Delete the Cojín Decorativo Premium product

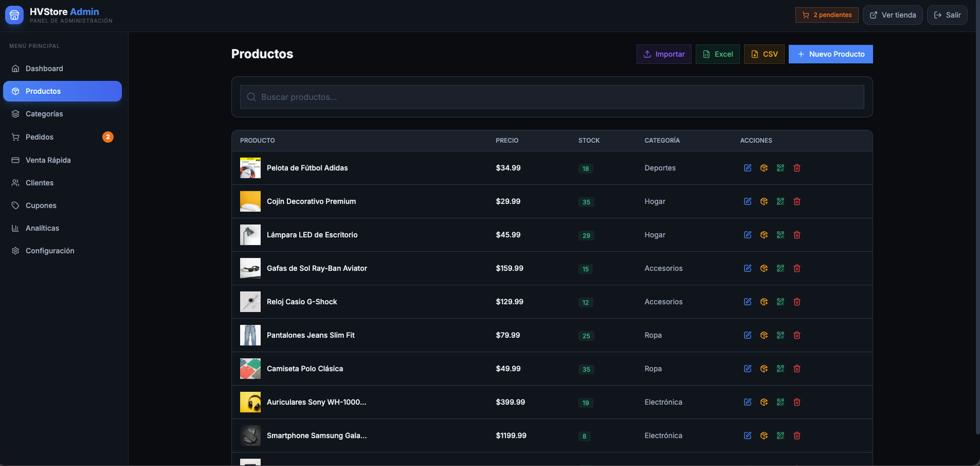tap(797, 201)
